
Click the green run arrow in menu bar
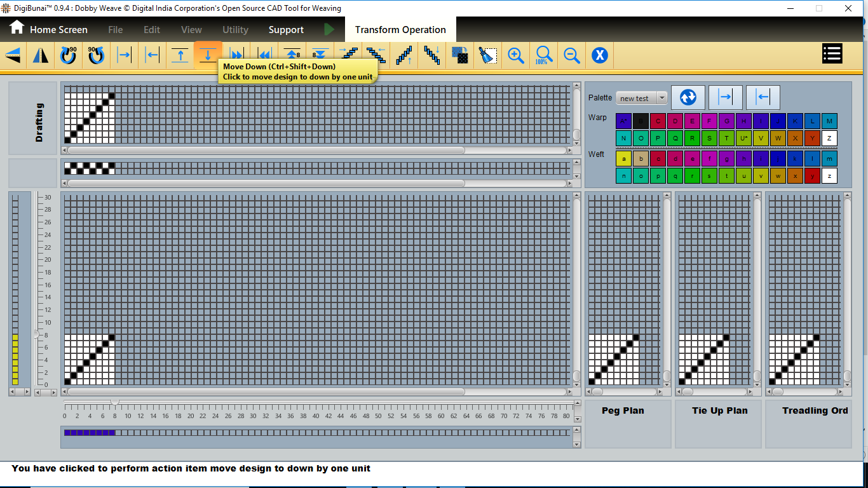[329, 29]
